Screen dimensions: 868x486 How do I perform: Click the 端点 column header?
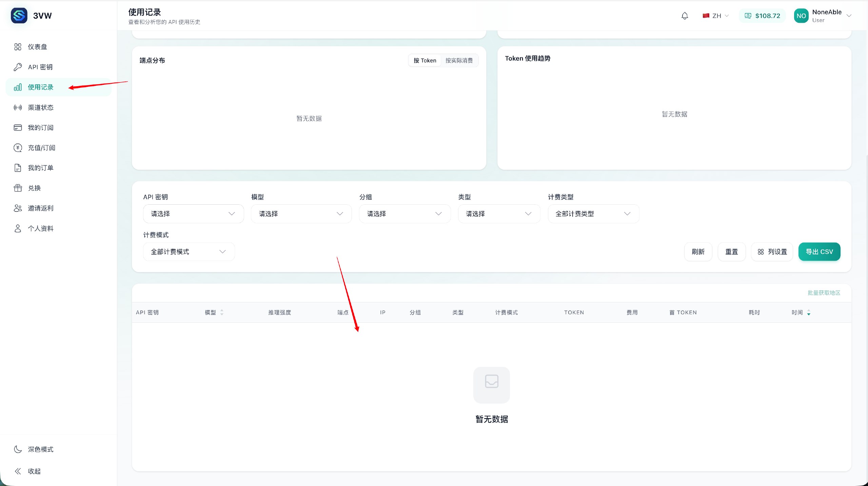(343, 312)
